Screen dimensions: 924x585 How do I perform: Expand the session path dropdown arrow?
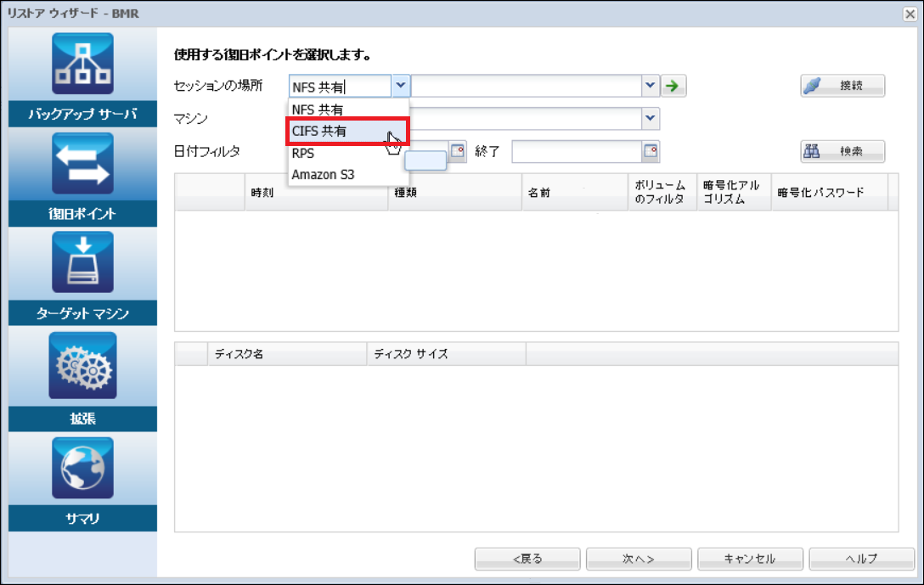point(650,86)
